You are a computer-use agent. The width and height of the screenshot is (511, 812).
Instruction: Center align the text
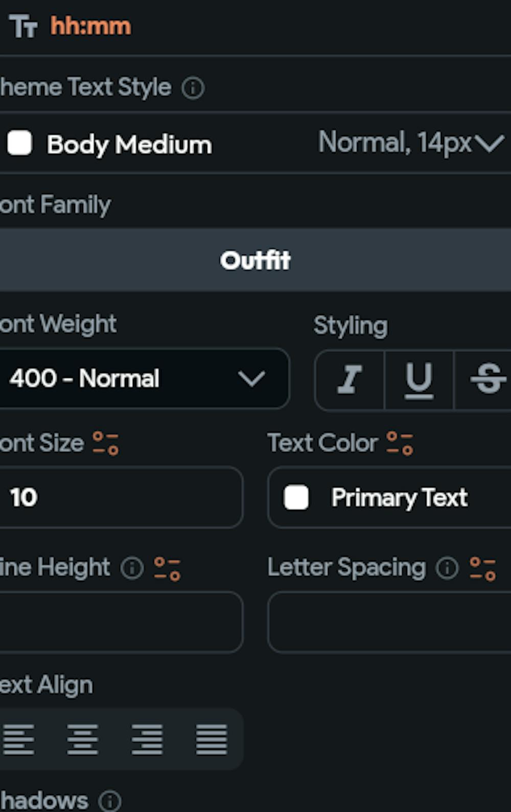click(x=83, y=739)
